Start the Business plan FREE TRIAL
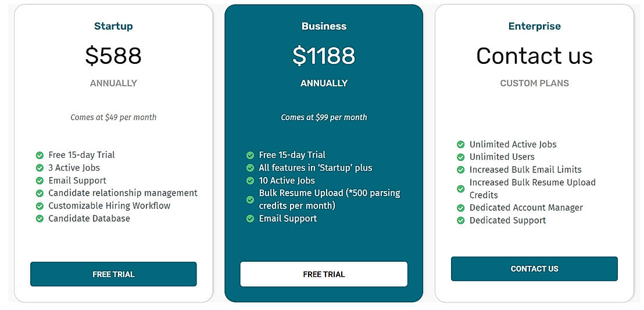This screenshot has height=310, width=644. point(324,274)
